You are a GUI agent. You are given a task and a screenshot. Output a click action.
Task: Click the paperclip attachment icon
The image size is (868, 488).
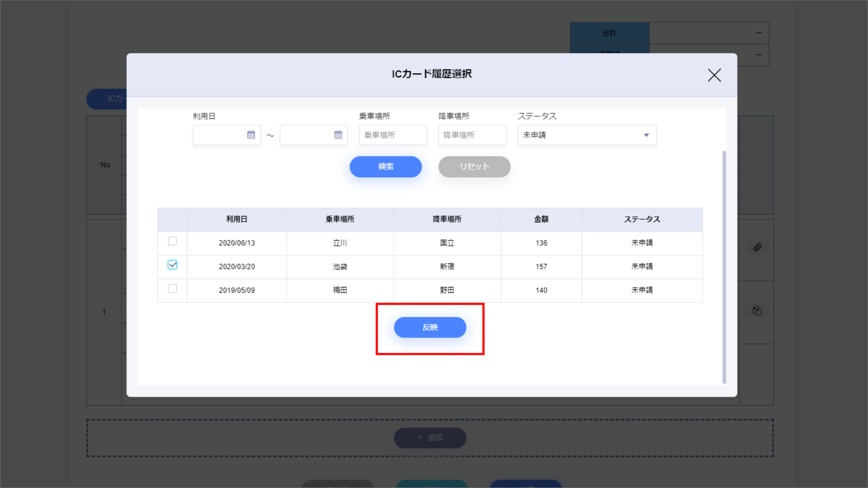pos(757,247)
